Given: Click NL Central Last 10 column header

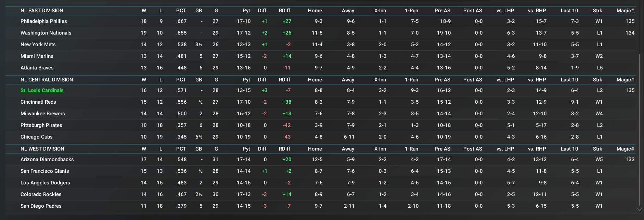Looking at the screenshot, I should coord(569,80).
